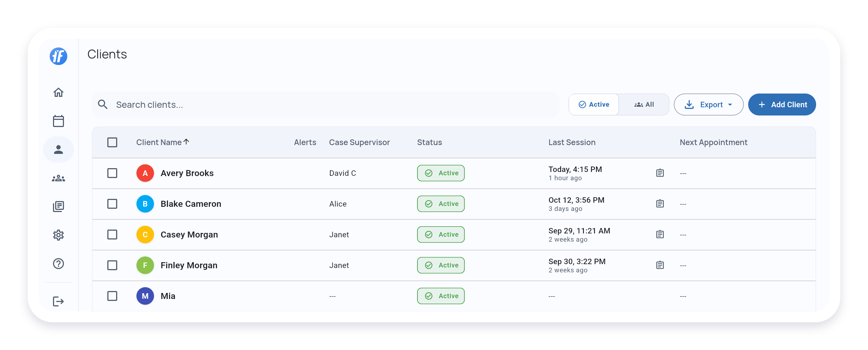This screenshot has height=350, width=868.
Task: Click in the Search clients field
Action: pos(326,105)
